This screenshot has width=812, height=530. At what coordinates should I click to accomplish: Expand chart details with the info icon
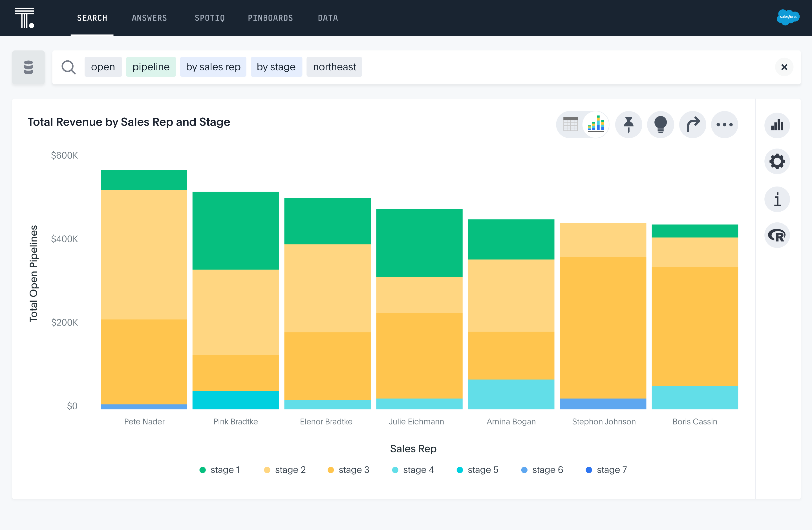pyautogui.click(x=777, y=199)
